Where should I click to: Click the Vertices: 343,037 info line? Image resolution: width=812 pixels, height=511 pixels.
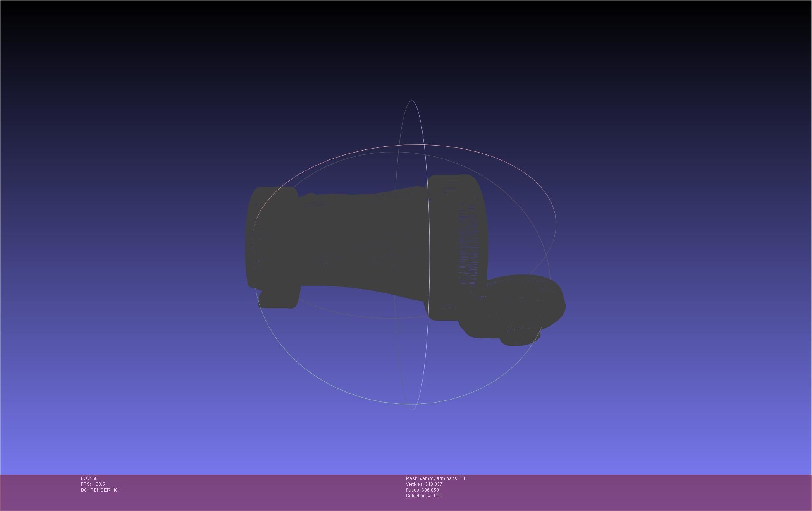(x=424, y=484)
